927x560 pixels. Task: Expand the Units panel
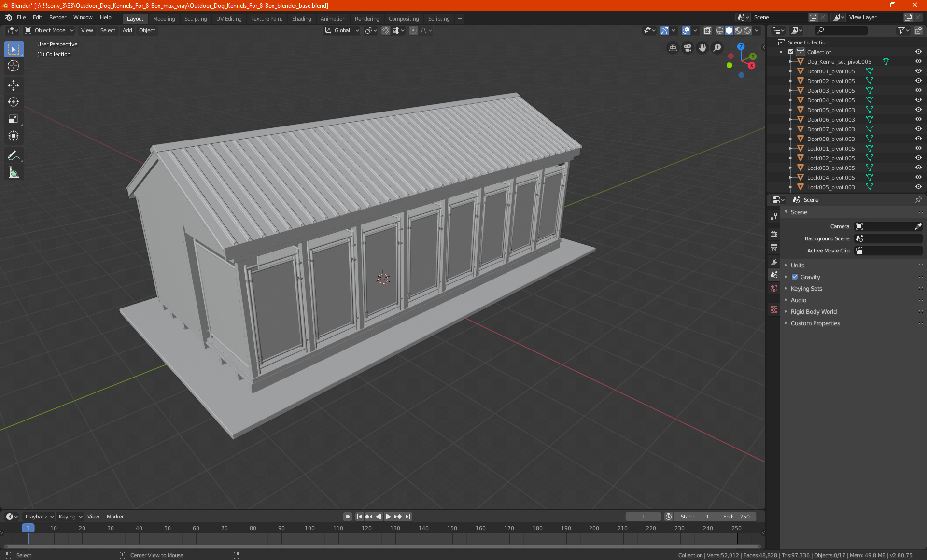[x=797, y=266]
